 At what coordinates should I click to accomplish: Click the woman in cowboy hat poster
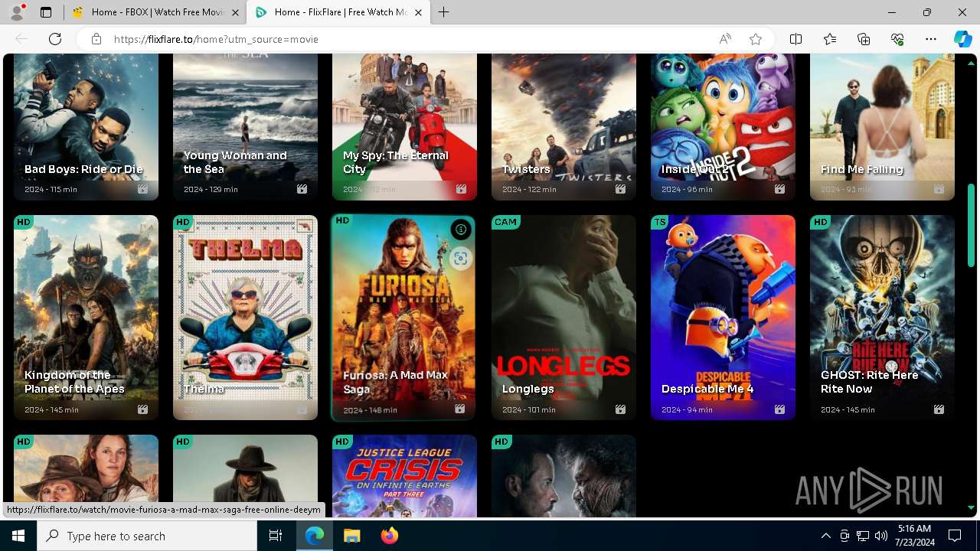(x=86, y=476)
